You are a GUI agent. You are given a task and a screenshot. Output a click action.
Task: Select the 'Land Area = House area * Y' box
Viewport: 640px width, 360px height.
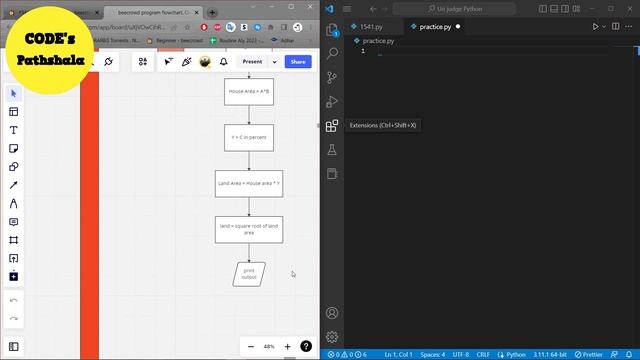tap(249, 184)
